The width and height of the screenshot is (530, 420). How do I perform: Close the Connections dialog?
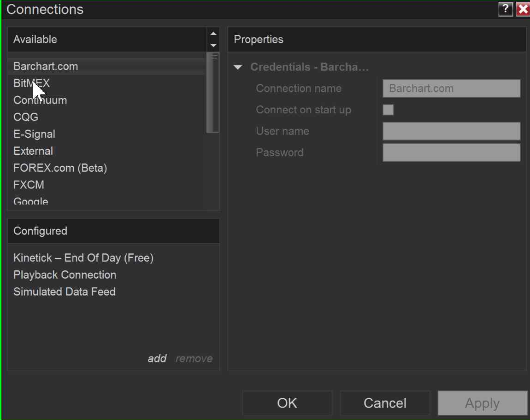tap(523, 9)
